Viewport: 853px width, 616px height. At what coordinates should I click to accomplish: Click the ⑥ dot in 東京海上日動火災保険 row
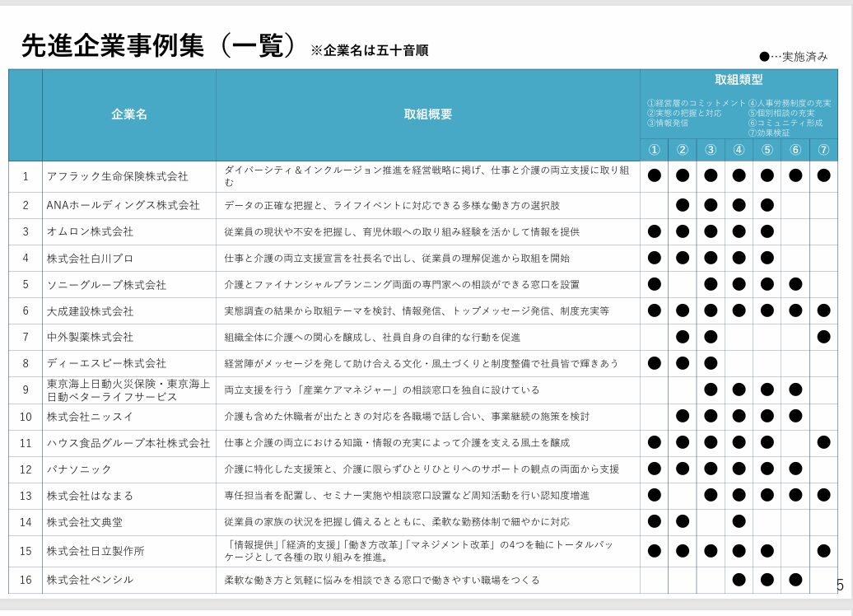click(795, 390)
